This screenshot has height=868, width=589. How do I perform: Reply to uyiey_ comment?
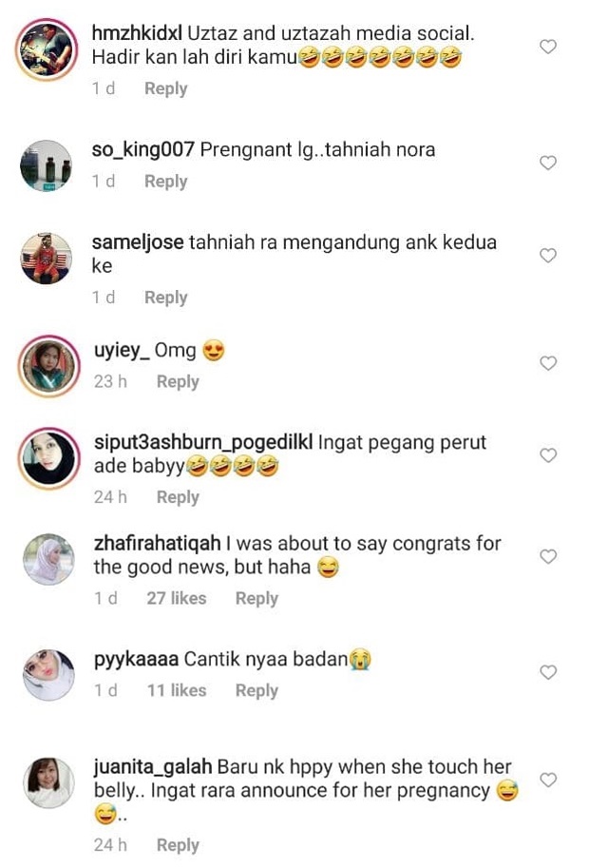click(x=178, y=381)
